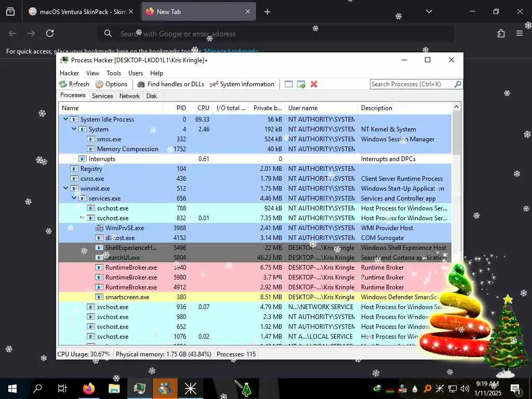Sort by the User name column header

coord(321,108)
